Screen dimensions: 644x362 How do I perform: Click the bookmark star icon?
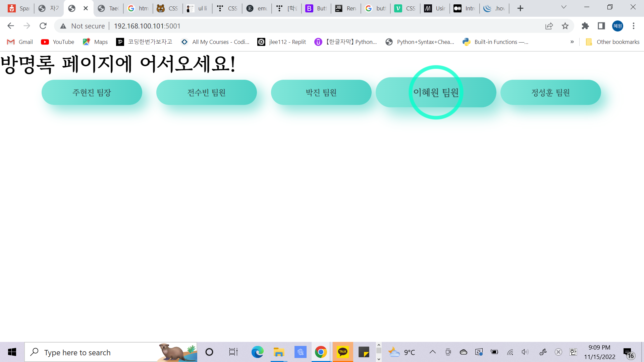click(565, 26)
